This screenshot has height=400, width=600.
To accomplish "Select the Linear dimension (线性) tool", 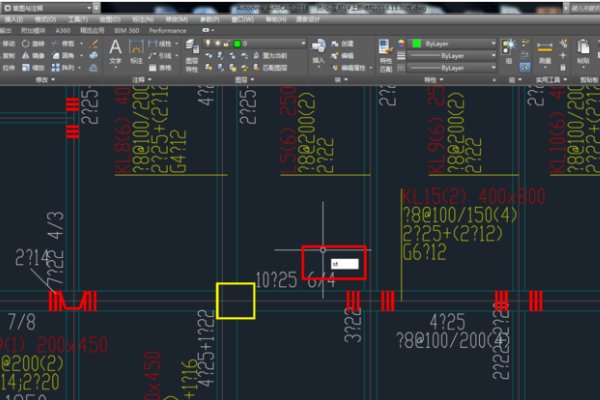I will click(x=161, y=44).
